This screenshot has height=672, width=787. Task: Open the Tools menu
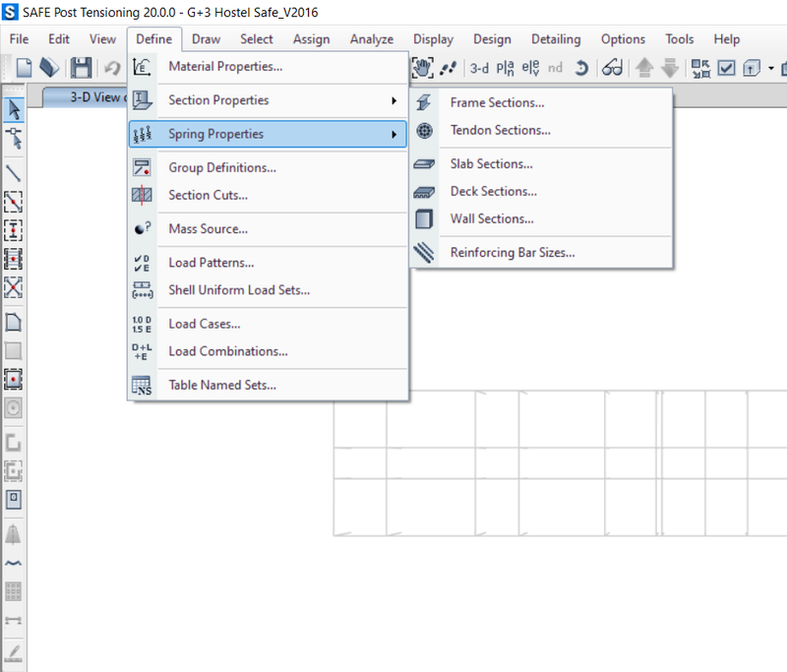point(679,39)
